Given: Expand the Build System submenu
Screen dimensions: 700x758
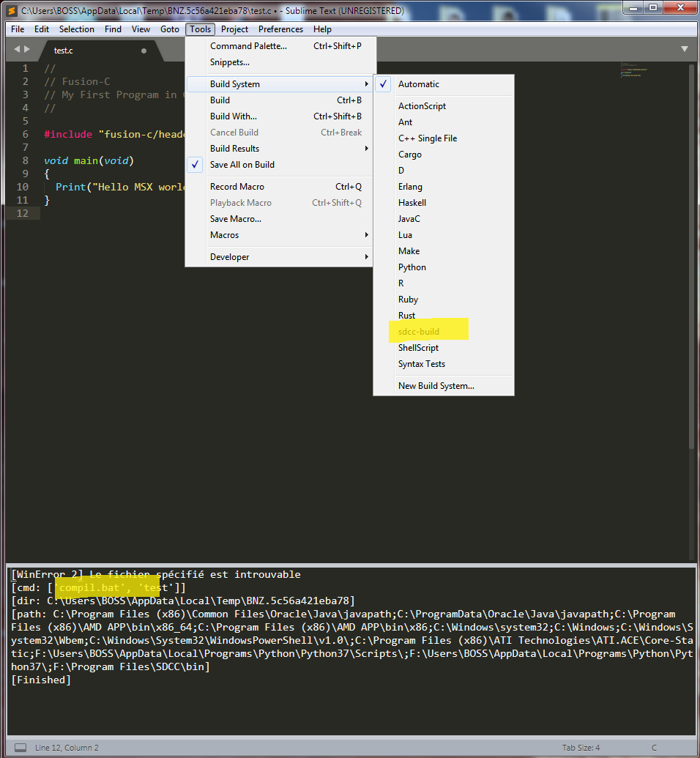Looking at the screenshot, I should click(x=280, y=84).
